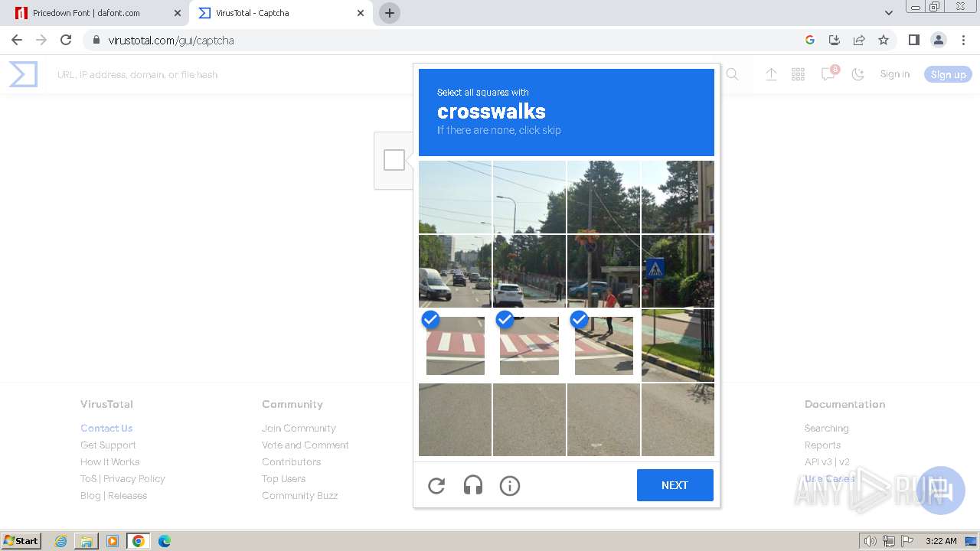Screen dimensions: 980x551
Task: Open Chrome three-dot menu
Action: click(963, 40)
